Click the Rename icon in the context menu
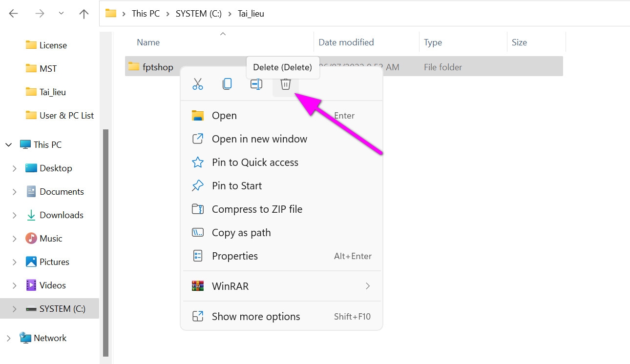The width and height of the screenshot is (630, 364). [256, 84]
